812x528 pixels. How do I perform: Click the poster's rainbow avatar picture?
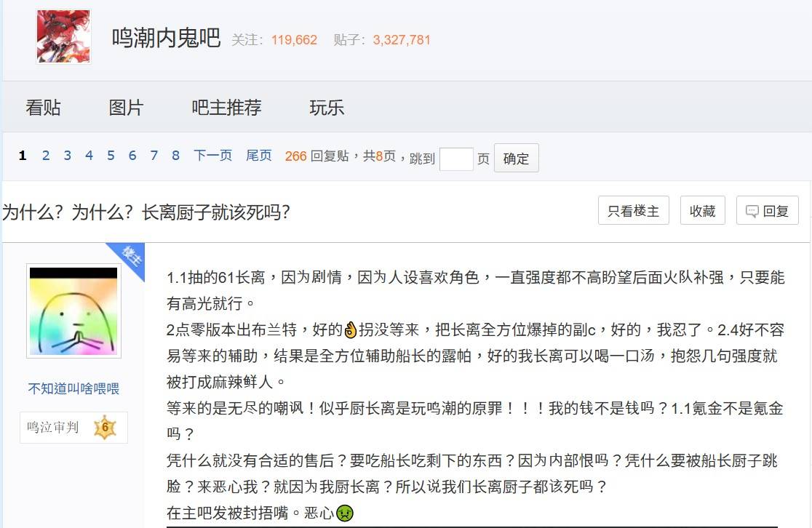73,311
